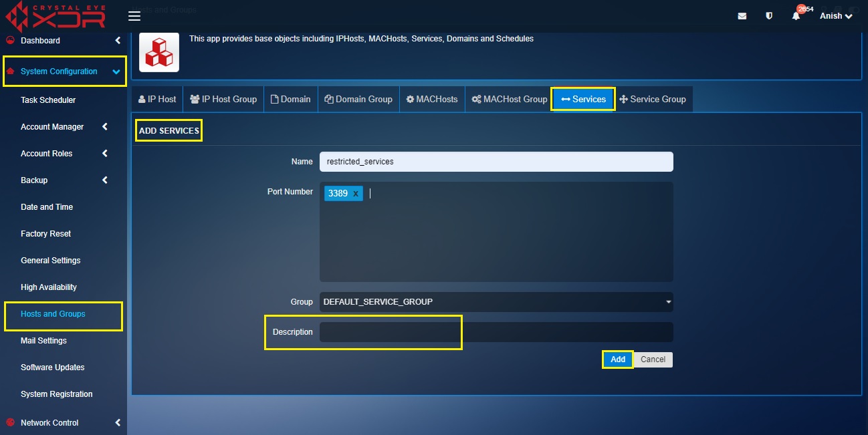Image resolution: width=868 pixels, height=435 pixels.
Task: Click the Cancel button
Action: click(653, 359)
